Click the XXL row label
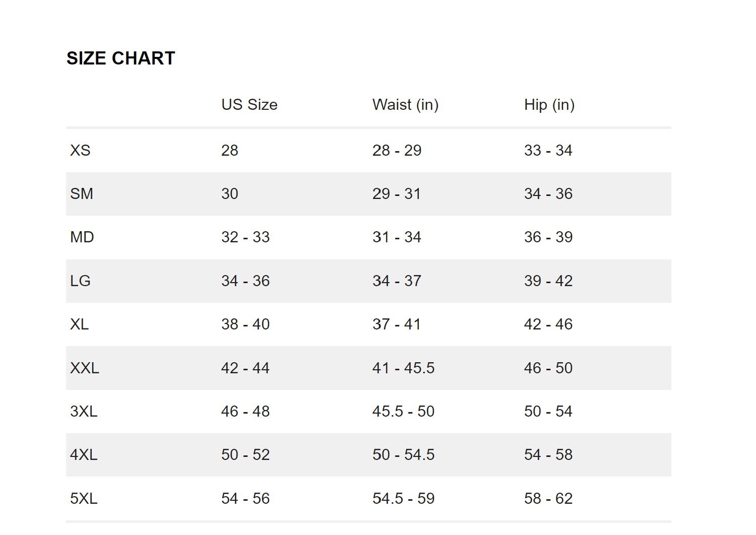 pos(85,368)
